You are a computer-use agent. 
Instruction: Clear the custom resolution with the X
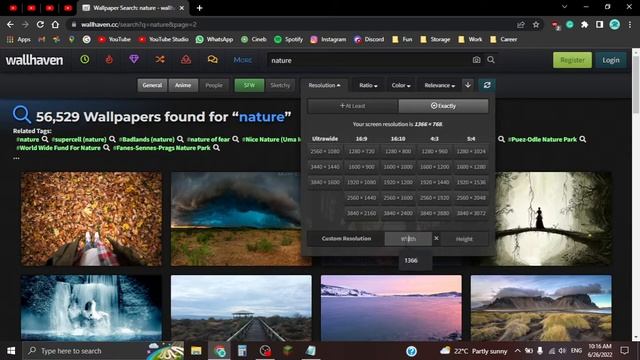click(436, 238)
